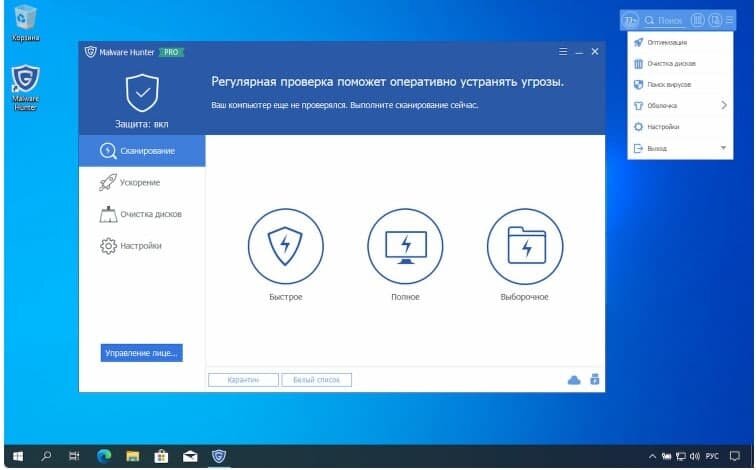
Task: Open the Белый список
Action: (x=316, y=380)
